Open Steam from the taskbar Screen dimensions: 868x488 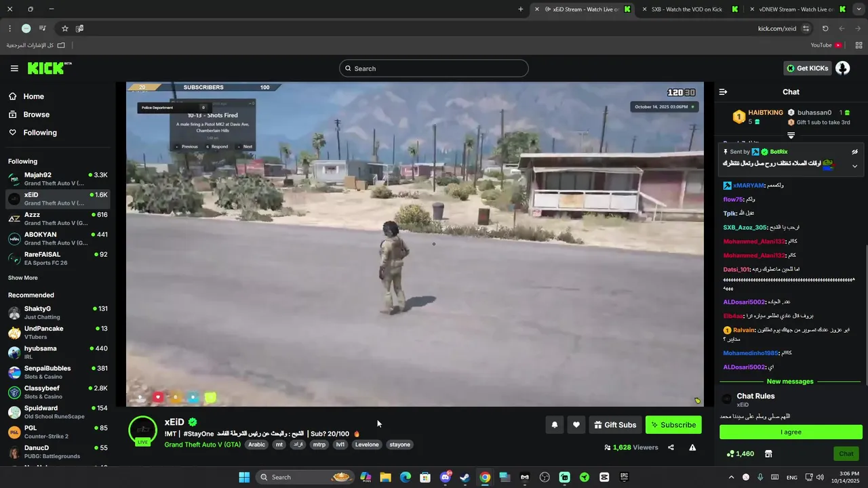[x=465, y=477]
